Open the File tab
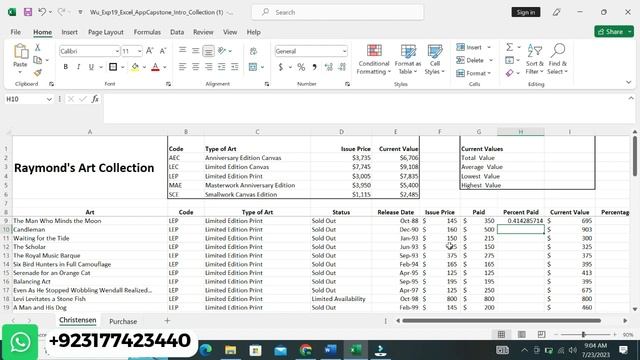The image size is (640, 360). [x=16, y=32]
